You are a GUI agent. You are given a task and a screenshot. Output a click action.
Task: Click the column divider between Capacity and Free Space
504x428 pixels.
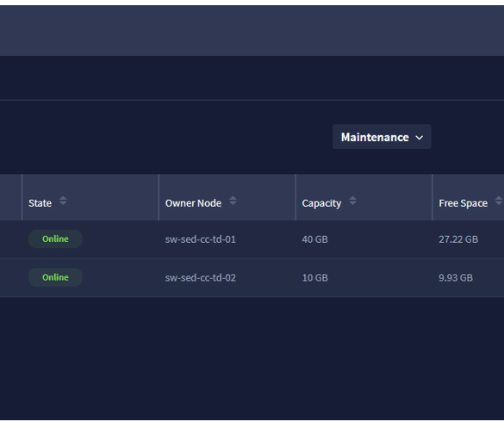pyautogui.click(x=432, y=197)
